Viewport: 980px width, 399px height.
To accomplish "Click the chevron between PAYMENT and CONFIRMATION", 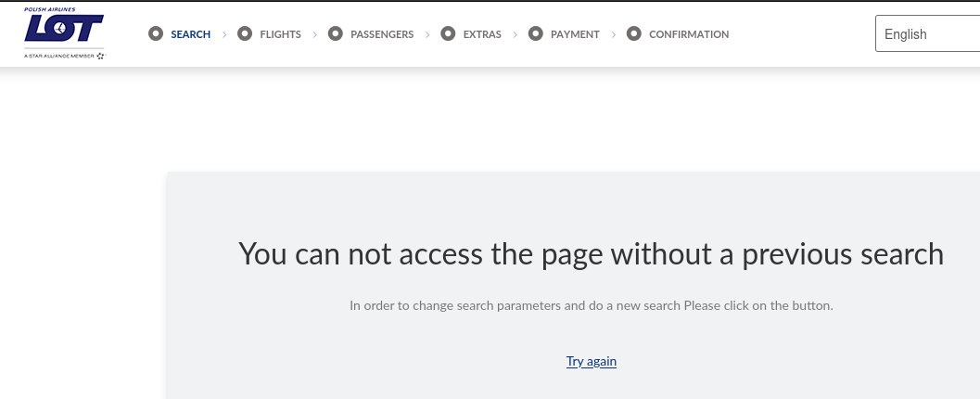I will [x=614, y=34].
